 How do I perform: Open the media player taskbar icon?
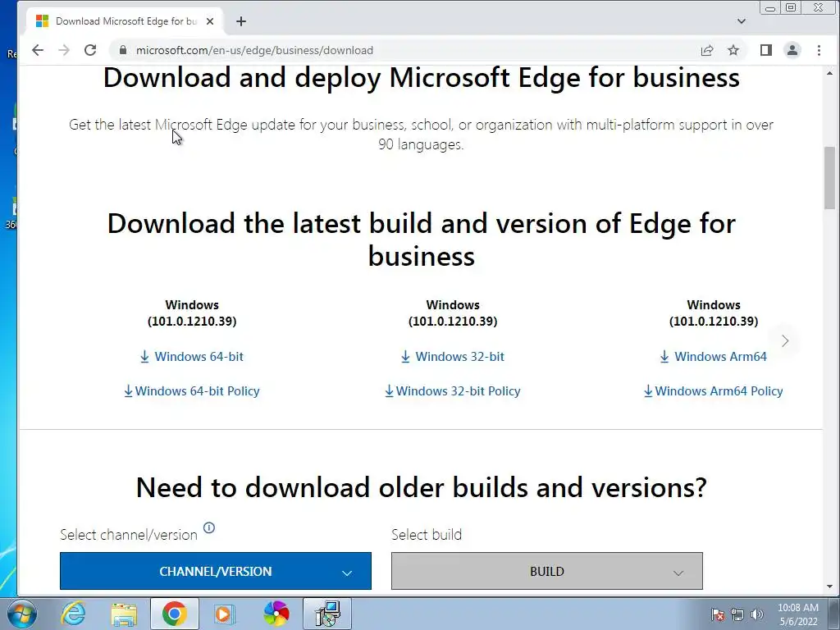tap(225, 614)
